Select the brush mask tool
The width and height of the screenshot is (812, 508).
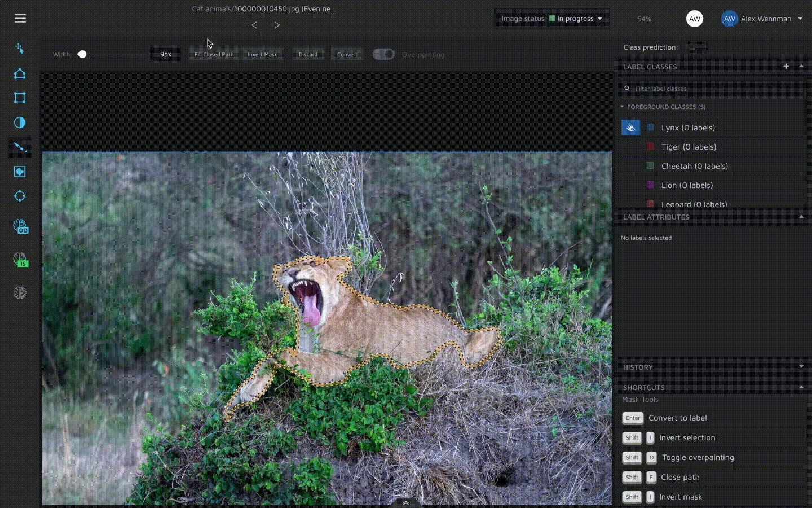[x=20, y=147]
